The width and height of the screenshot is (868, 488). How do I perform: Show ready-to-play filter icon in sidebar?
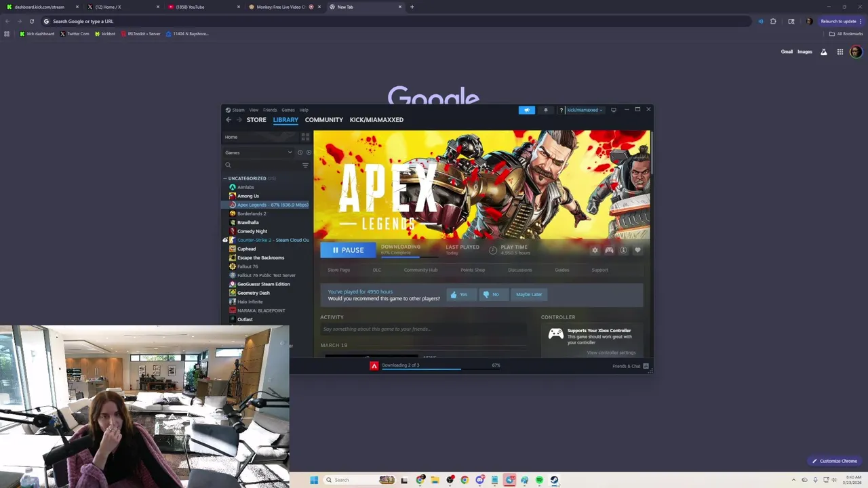click(309, 152)
